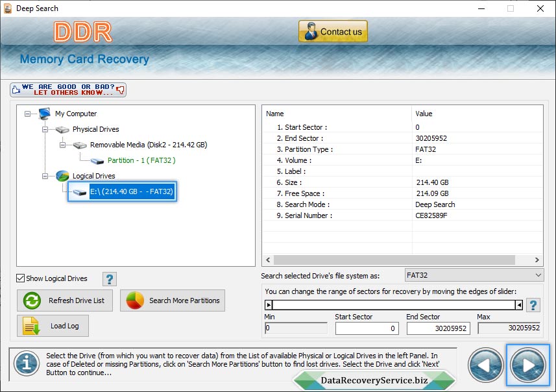Click the Load Log button
Viewport: 556px width, 392px height.
[x=53, y=326]
